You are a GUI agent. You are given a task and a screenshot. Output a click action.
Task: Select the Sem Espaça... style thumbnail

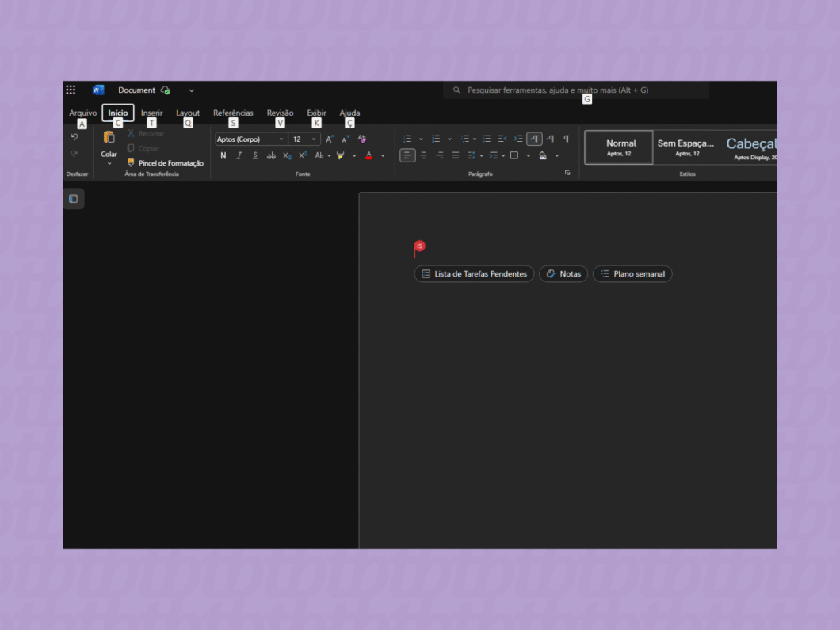[686, 147]
